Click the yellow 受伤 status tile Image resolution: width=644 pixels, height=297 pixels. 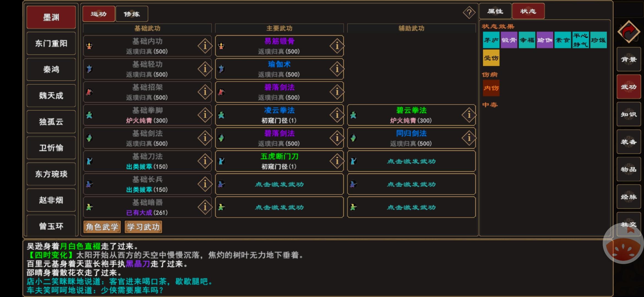point(491,58)
